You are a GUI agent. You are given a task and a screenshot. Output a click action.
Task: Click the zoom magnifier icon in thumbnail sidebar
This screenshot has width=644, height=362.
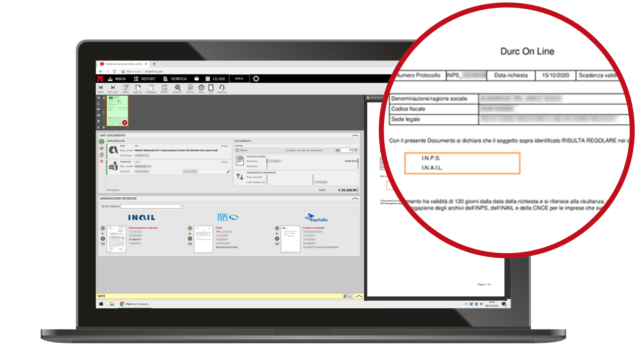point(98,104)
